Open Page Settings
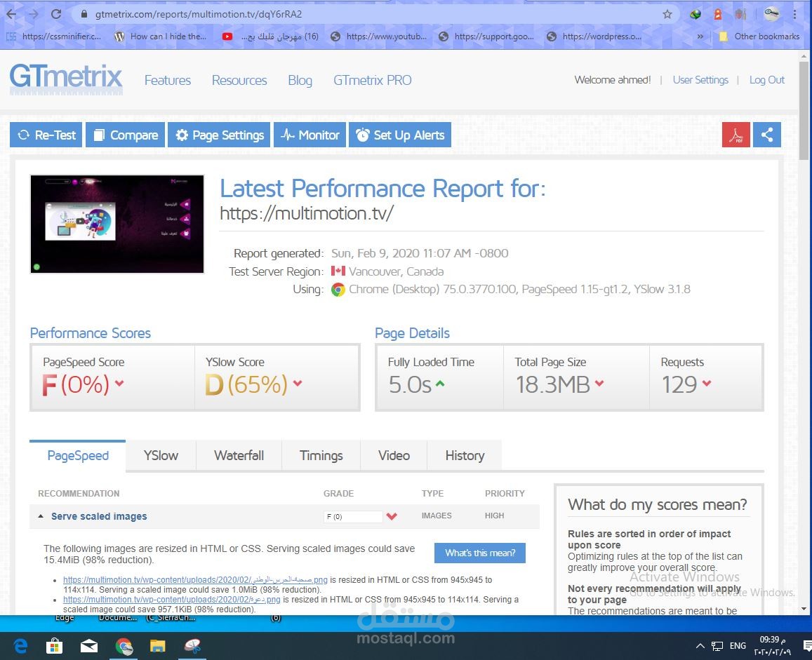This screenshot has height=660, width=812. coord(219,135)
